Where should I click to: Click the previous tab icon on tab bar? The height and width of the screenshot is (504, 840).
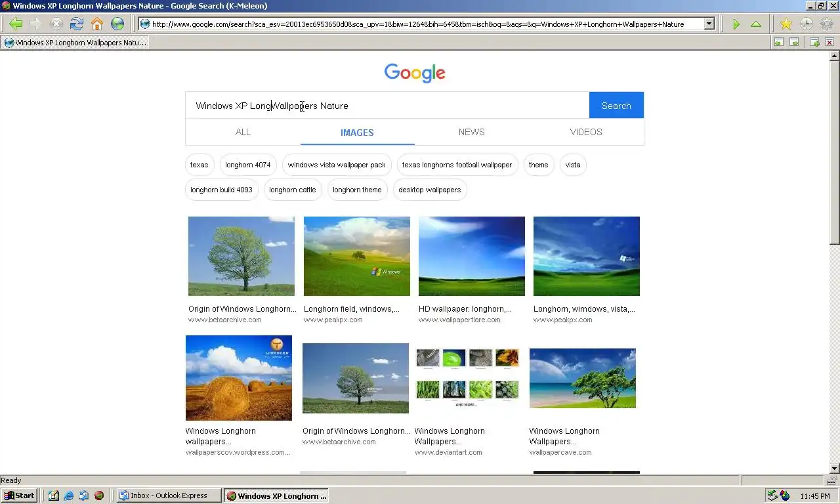778,42
